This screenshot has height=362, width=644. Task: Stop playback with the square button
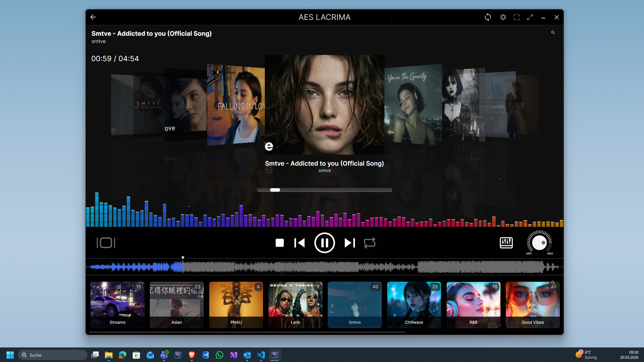279,243
